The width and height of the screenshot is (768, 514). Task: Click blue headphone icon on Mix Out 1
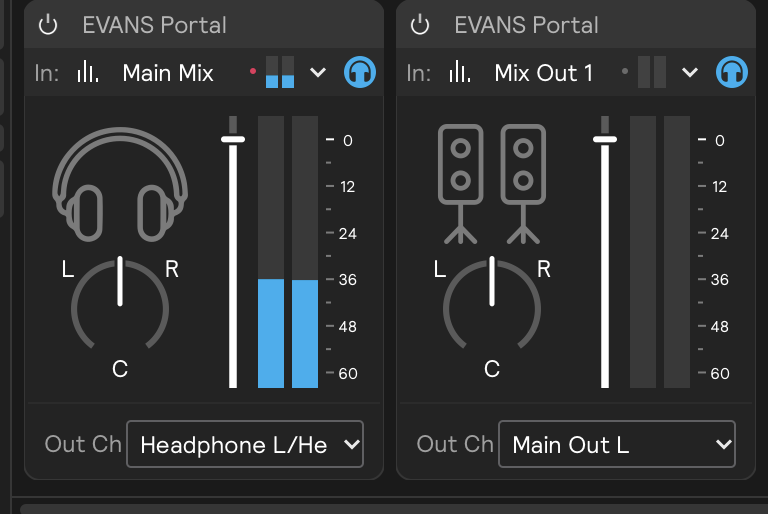click(732, 72)
